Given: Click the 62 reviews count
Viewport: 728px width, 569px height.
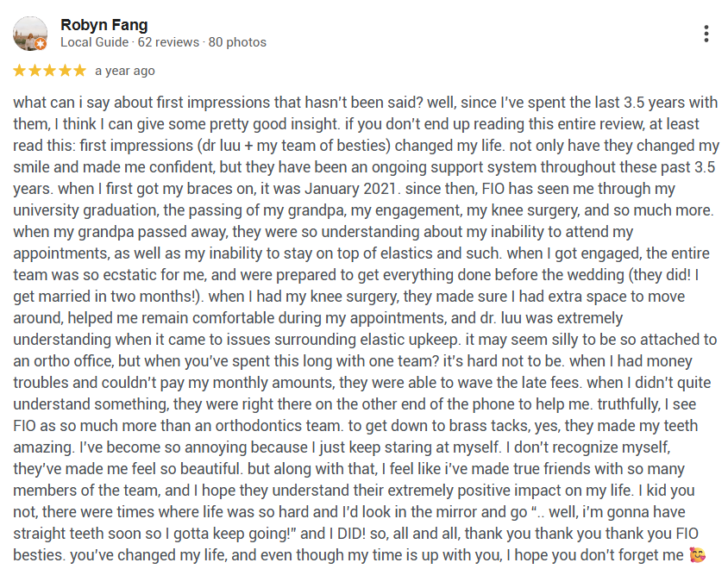Looking at the screenshot, I should coord(169,42).
